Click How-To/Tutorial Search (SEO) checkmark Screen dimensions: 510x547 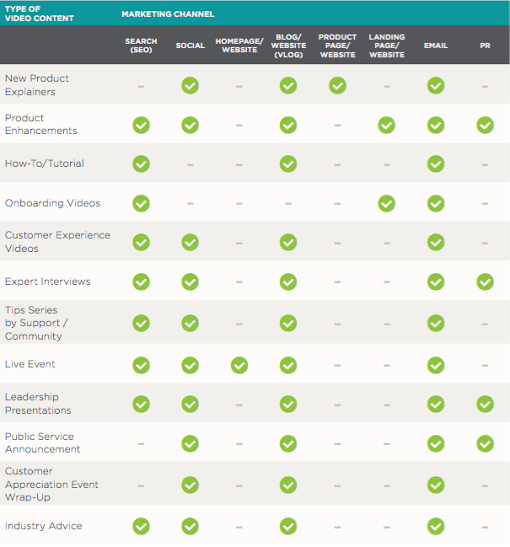click(x=141, y=164)
